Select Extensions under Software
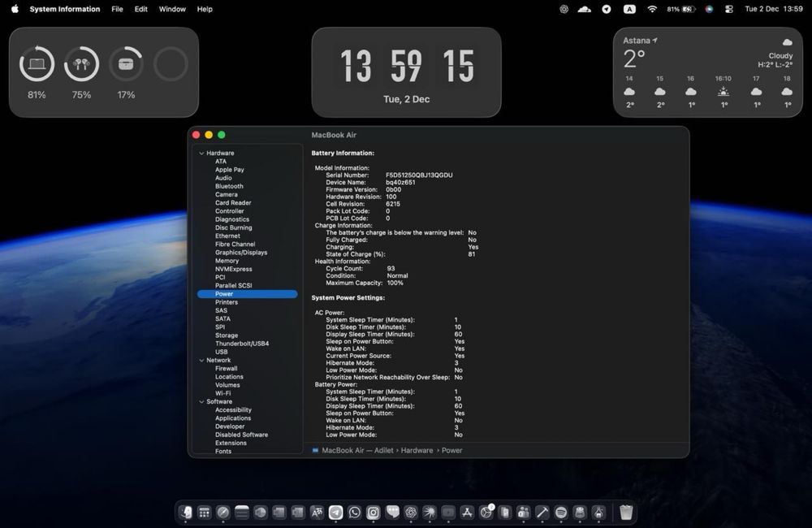 tap(231, 443)
